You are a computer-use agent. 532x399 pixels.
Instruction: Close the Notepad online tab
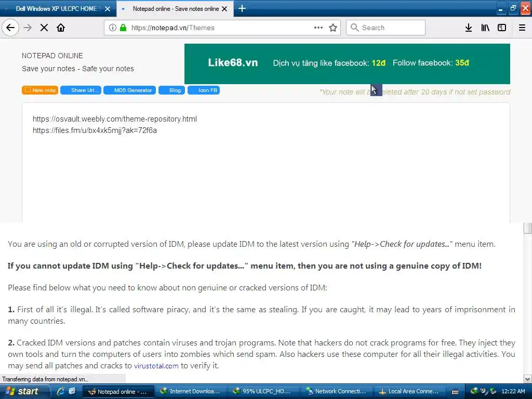tap(224, 9)
